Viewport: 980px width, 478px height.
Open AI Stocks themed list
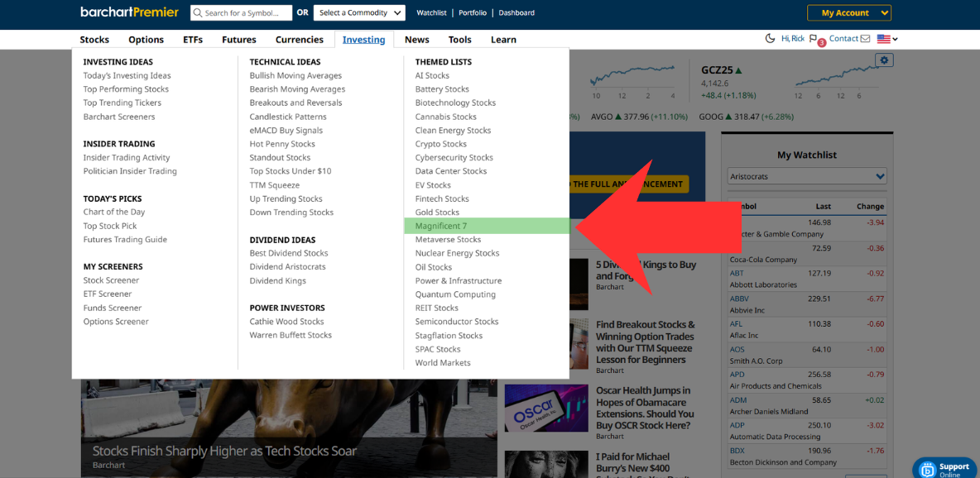coord(433,75)
